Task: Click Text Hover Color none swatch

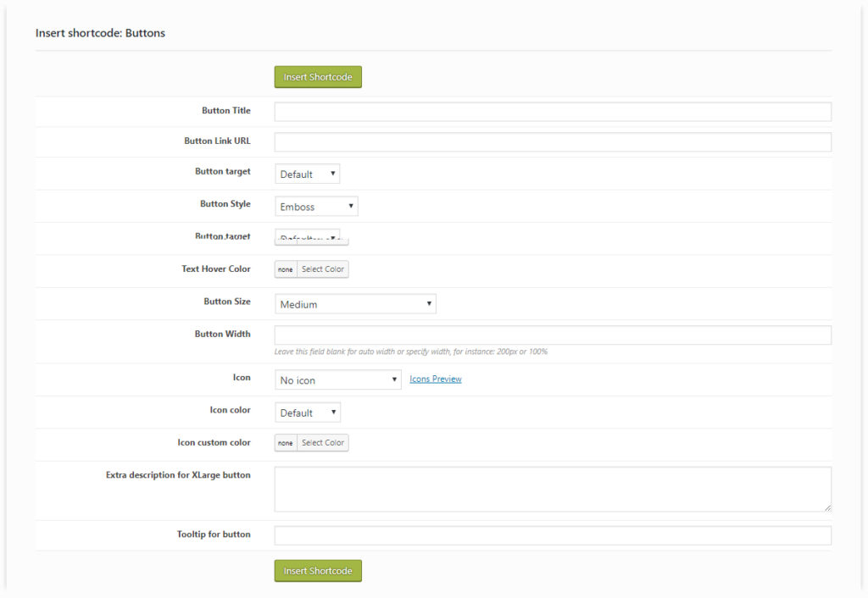Action: 286,269
